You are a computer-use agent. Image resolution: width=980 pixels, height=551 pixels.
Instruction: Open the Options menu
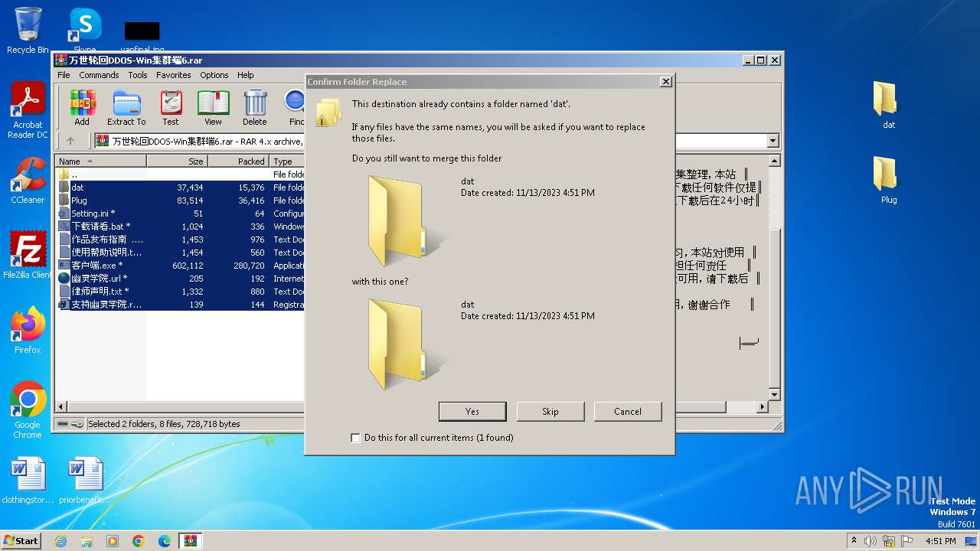214,75
